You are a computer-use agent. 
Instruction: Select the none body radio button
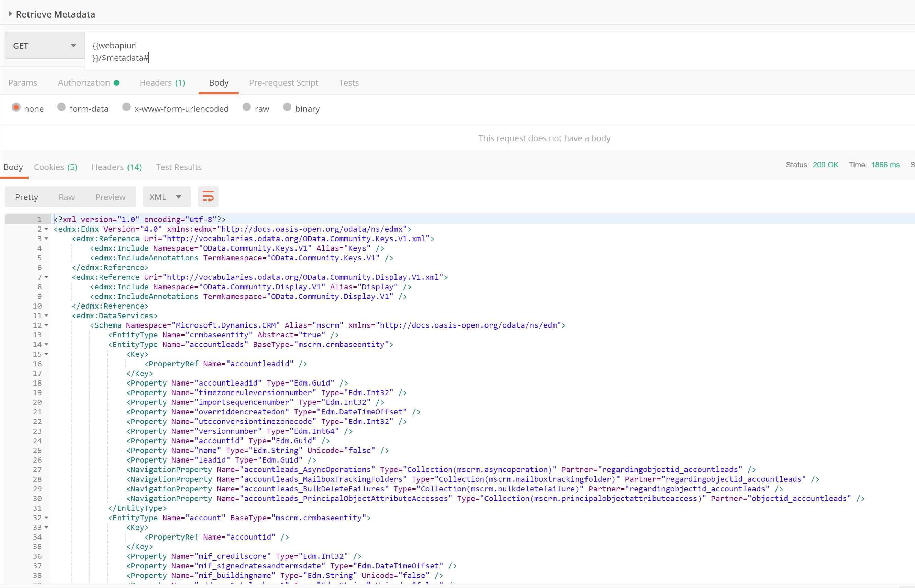point(16,108)
